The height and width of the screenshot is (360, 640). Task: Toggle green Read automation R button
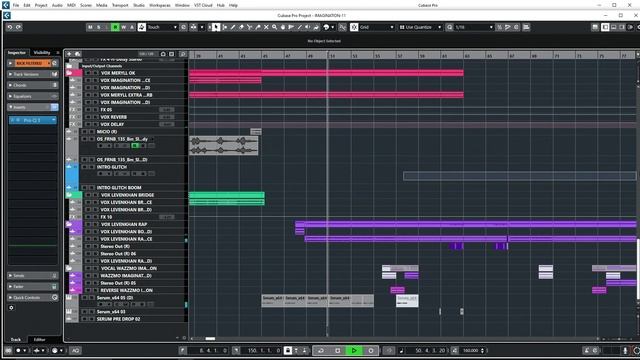tap(115, 27)
